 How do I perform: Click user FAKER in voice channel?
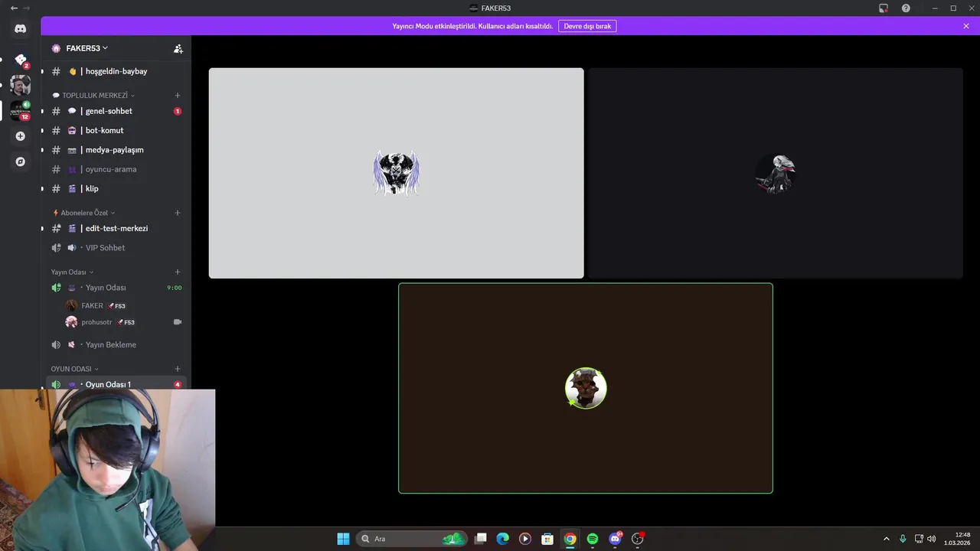[92, 305]
